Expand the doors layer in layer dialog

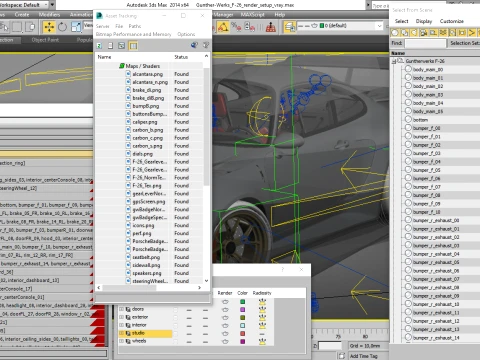(x=122, y=309)
